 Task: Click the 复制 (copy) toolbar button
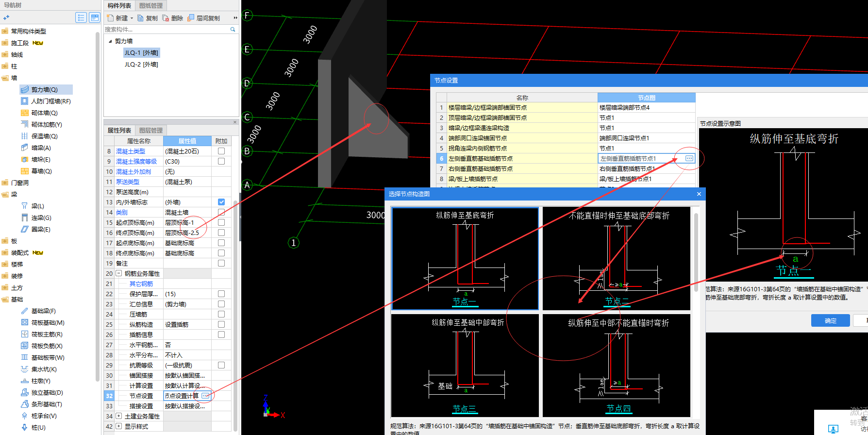[148, 18]
